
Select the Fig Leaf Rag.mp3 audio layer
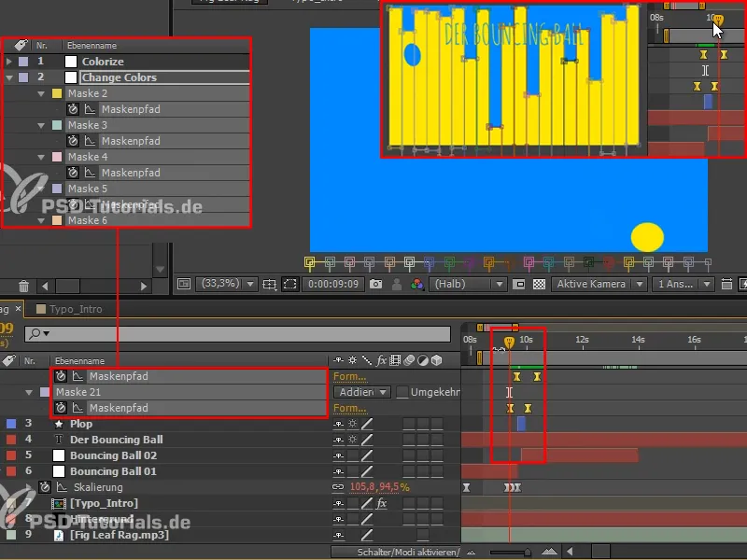(x=120, y=535)
